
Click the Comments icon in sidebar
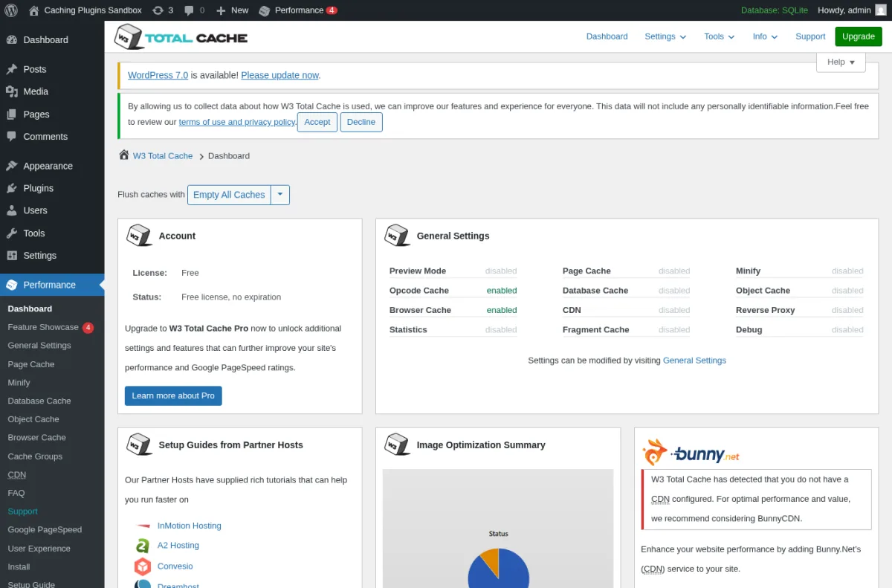[x=11, y=137]
